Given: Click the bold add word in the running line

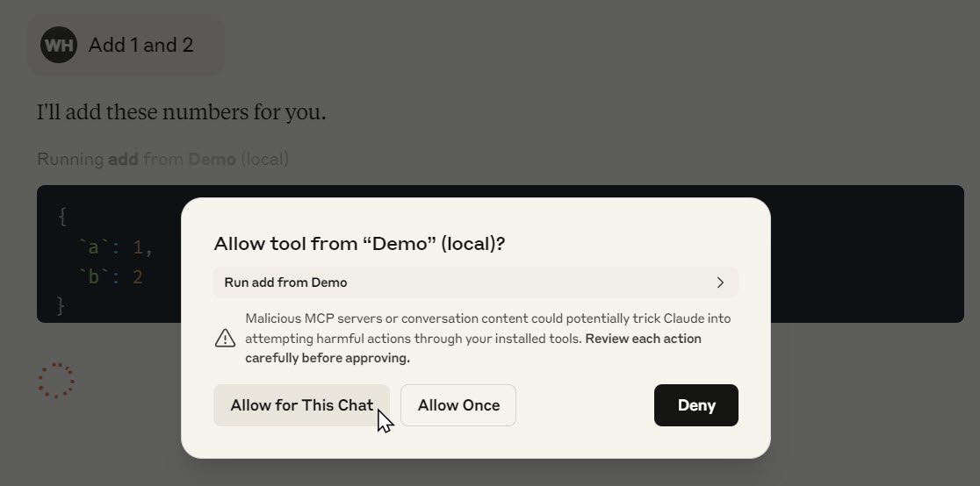Looking at the screenshot, I should [123, 160].
